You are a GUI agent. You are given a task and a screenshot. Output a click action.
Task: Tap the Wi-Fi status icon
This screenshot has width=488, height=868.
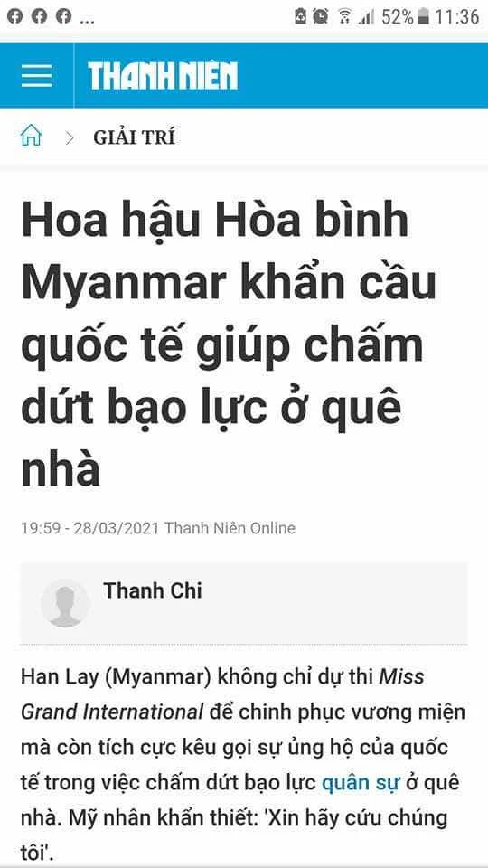[x=344, y=17]
